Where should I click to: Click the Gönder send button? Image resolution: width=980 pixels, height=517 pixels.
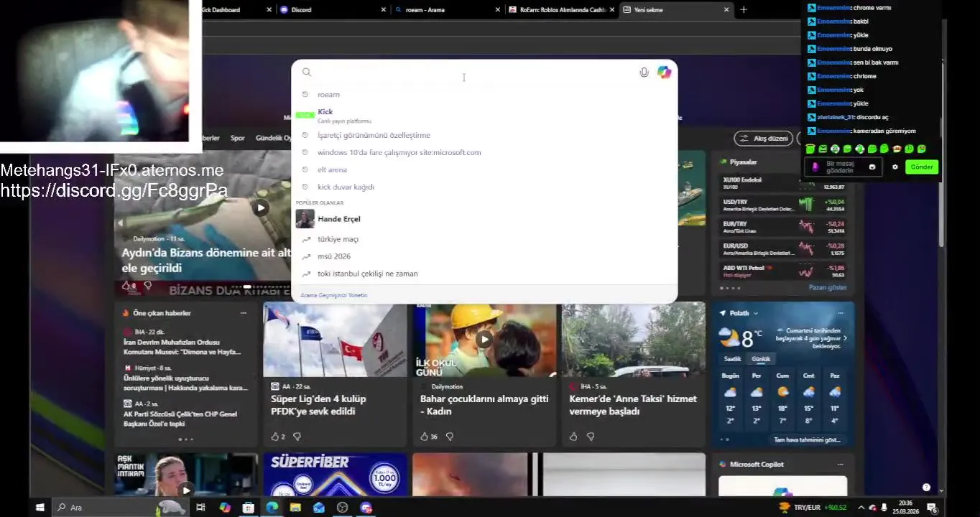[x=922, y=167]
